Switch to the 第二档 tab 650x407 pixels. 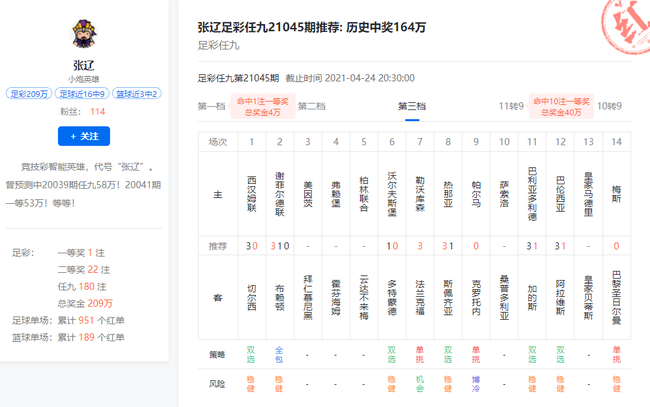[x=312, y=106]
